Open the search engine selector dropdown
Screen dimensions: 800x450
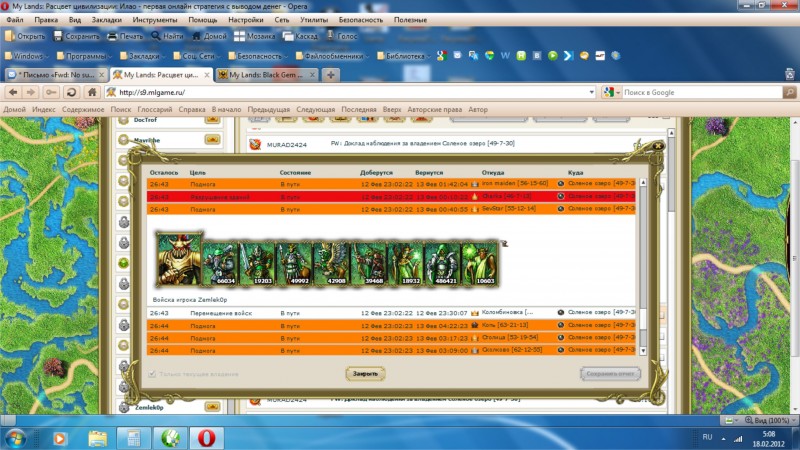point(611,92)
